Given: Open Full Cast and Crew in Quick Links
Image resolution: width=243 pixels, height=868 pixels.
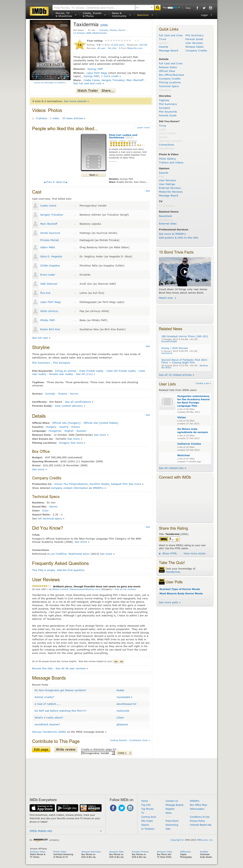Looking at the screenshot, I should tap(170, 35).
